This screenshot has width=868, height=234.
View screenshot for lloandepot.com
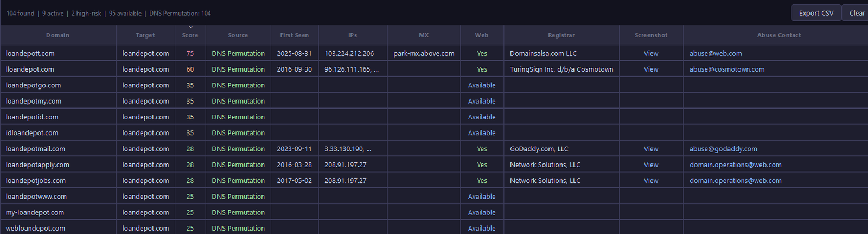(x=651, y=69)
